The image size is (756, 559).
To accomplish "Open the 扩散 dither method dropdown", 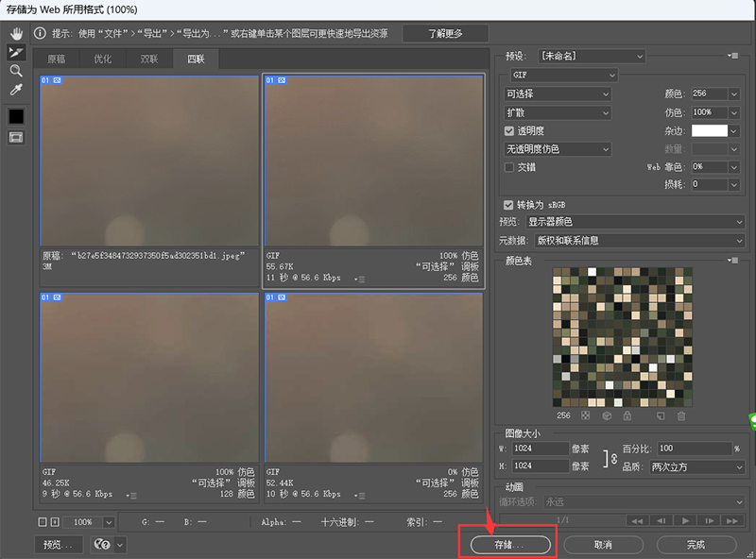I will coord(558,112).
